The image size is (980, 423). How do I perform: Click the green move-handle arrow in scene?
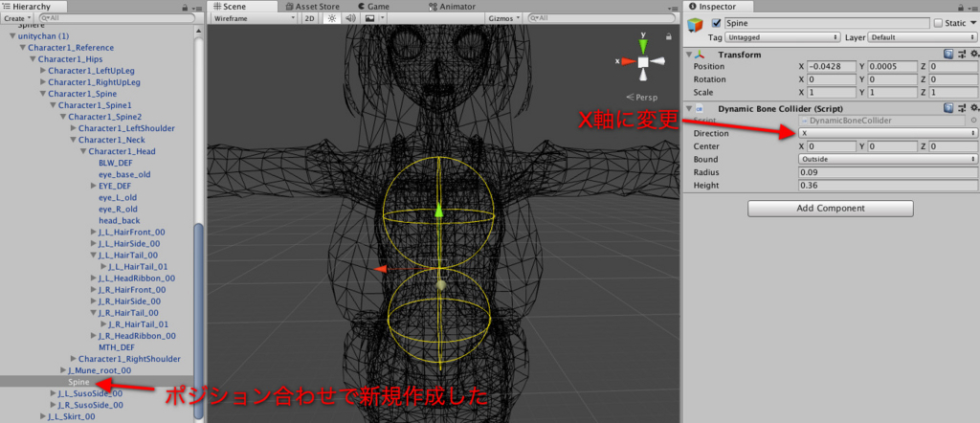pos(438,210)
